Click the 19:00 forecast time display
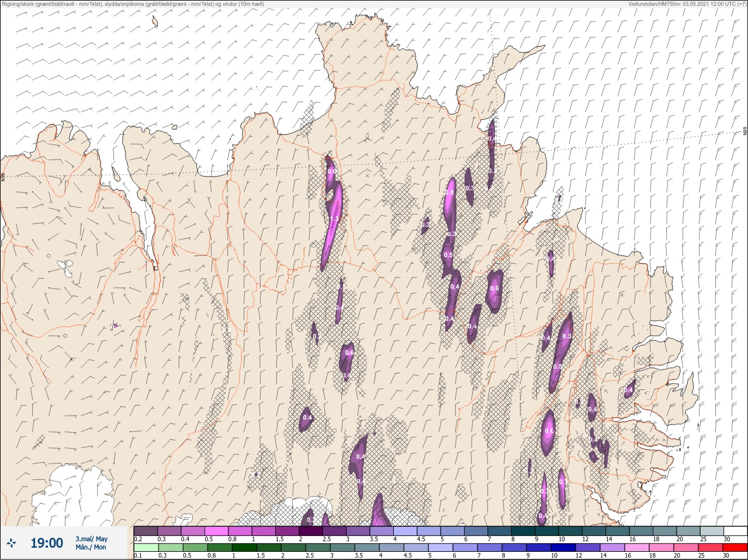Viewport: 748px width, 560px height. click(x=47, y=543)
